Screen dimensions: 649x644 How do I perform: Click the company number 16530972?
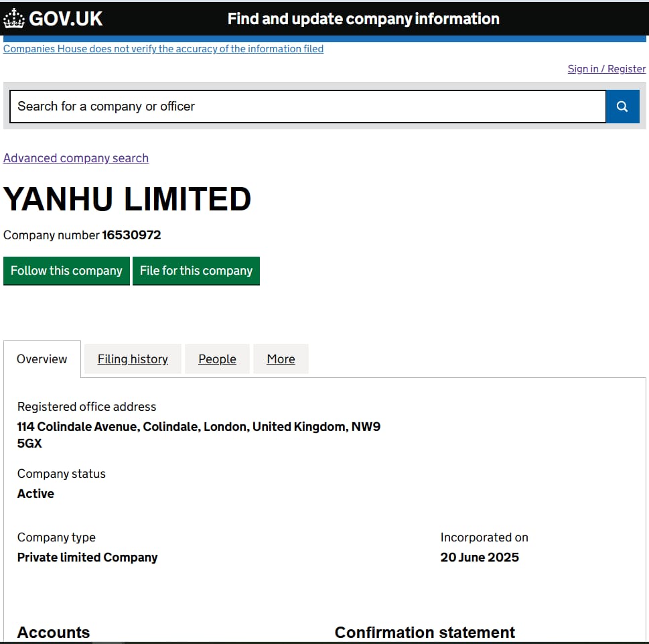click(x=131, y=235)
